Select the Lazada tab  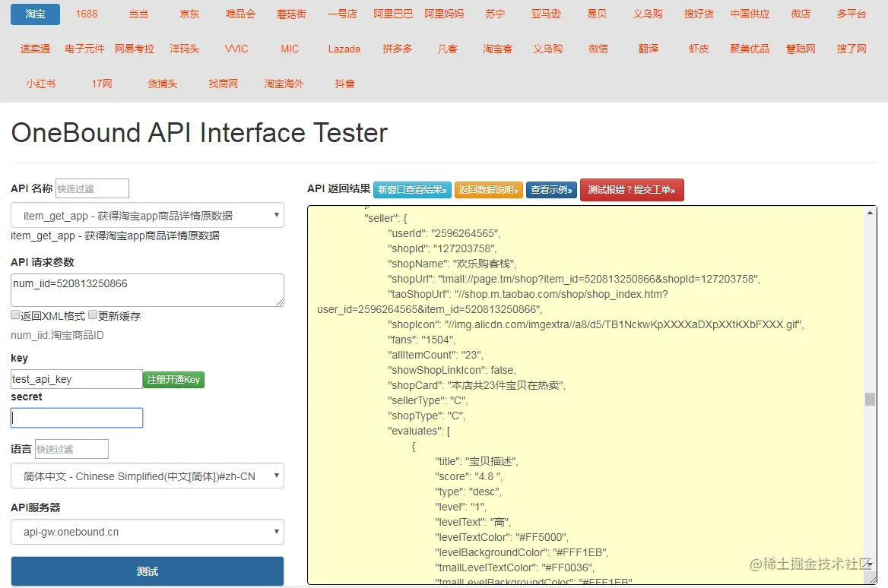tap(344, 49)
